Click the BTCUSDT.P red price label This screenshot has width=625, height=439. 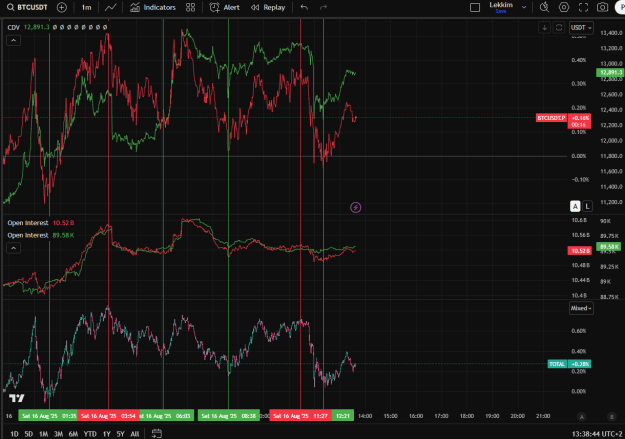pyautogui.click(x=551, y=118)
